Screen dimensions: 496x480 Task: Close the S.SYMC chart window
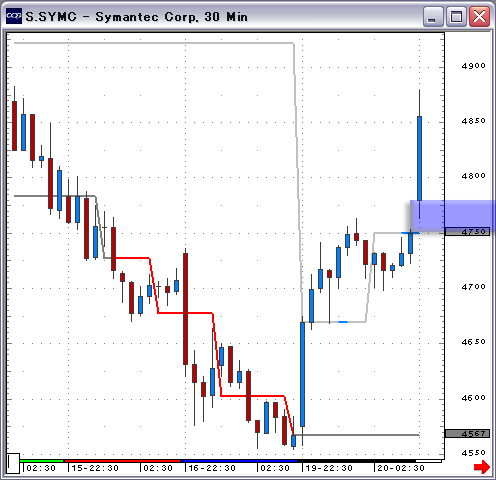(x=479, y=17)
